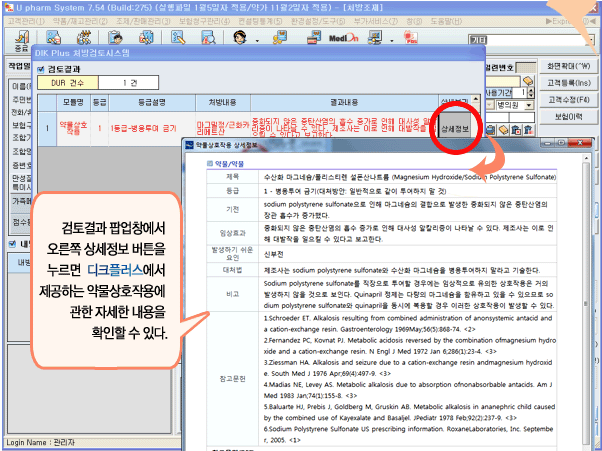The image size is (602, 451).
Task: Open dropdown arrow next to computer icon
Action: coord(392,41)
